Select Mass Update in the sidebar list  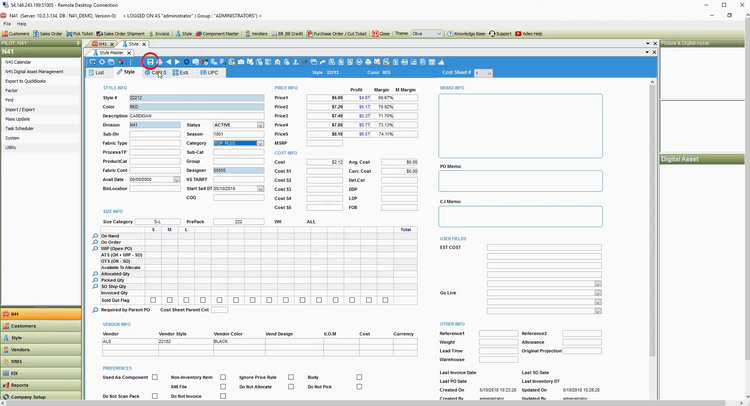(x=17, y=119)
